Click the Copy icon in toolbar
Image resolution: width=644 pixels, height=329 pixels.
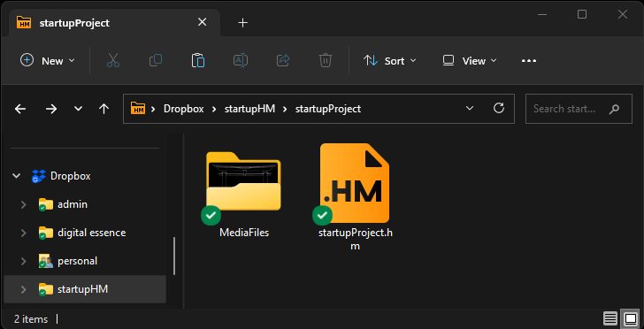(156, 61)
